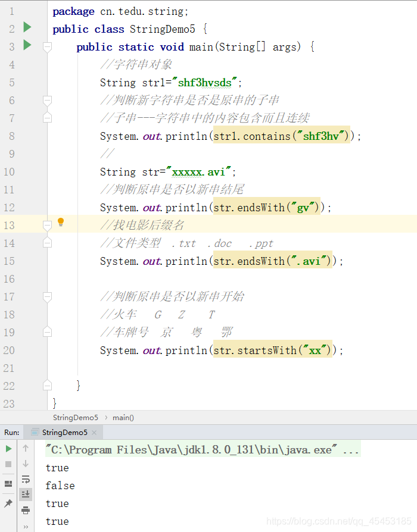This screenshot has width=417, height=532.
Task: Click the java.exe command line in console
Action: coord(203,450)
